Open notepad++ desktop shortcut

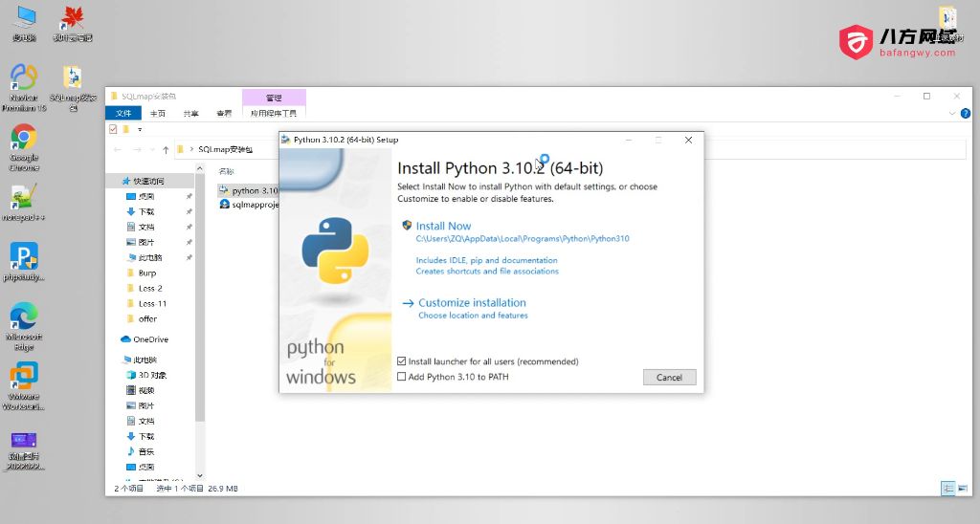coord(24,203)
